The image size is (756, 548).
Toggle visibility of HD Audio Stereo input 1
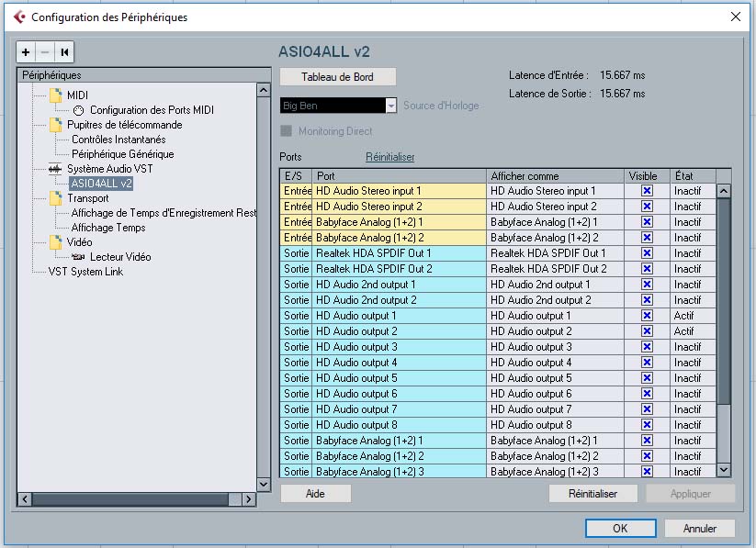[x=647, y=191]
